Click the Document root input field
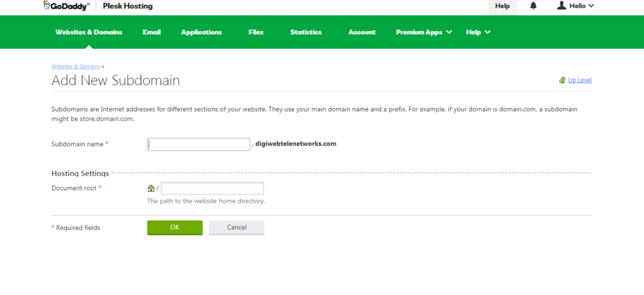The width and height of the screenshot is (644, 295). (213, 188)
